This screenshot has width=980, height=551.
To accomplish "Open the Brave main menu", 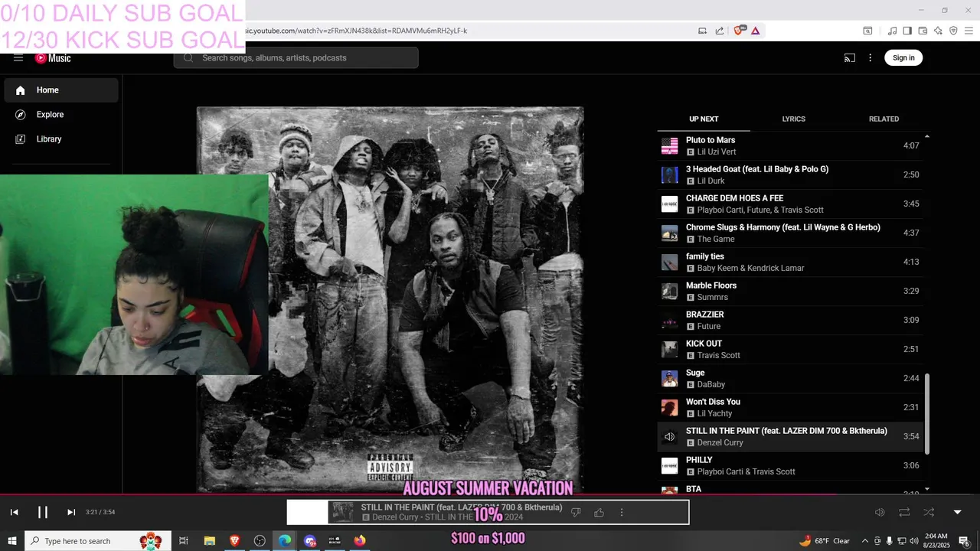I will (969, 31).
